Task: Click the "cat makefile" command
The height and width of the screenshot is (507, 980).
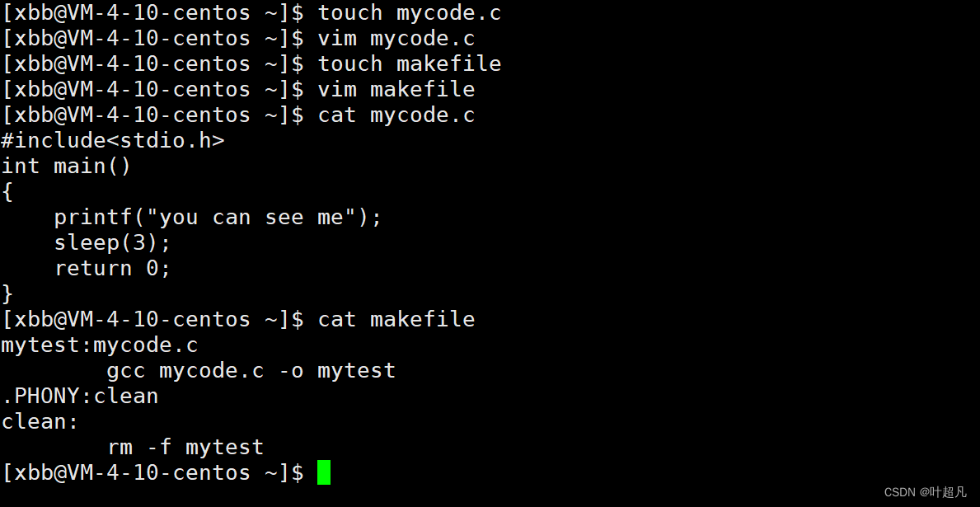Action: pyautogui.click(x=396, y=319)
